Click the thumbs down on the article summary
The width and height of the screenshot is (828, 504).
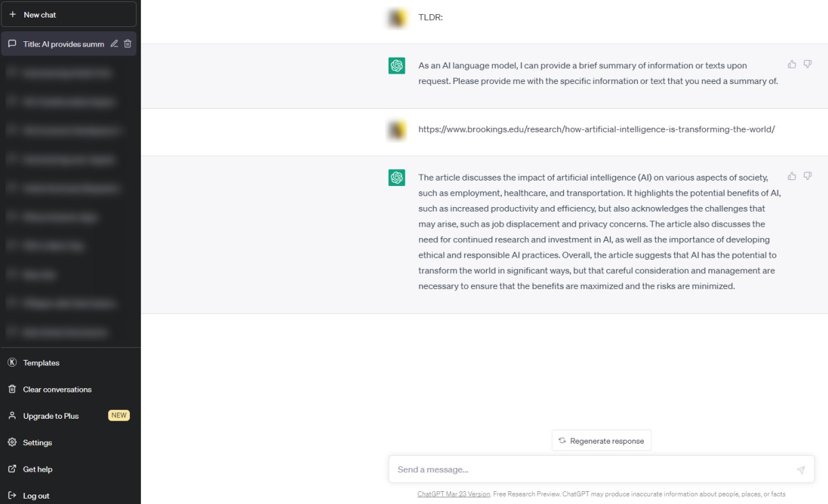coord(807,176)
